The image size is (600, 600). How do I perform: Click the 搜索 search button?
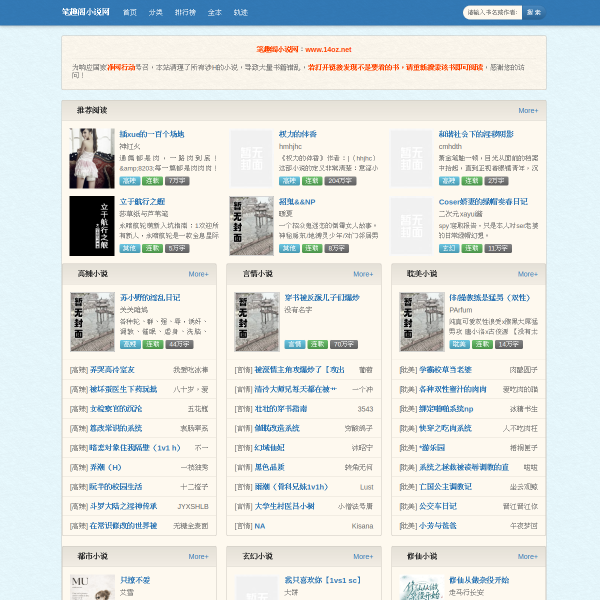pyautogui.click(x=534, y=12)
